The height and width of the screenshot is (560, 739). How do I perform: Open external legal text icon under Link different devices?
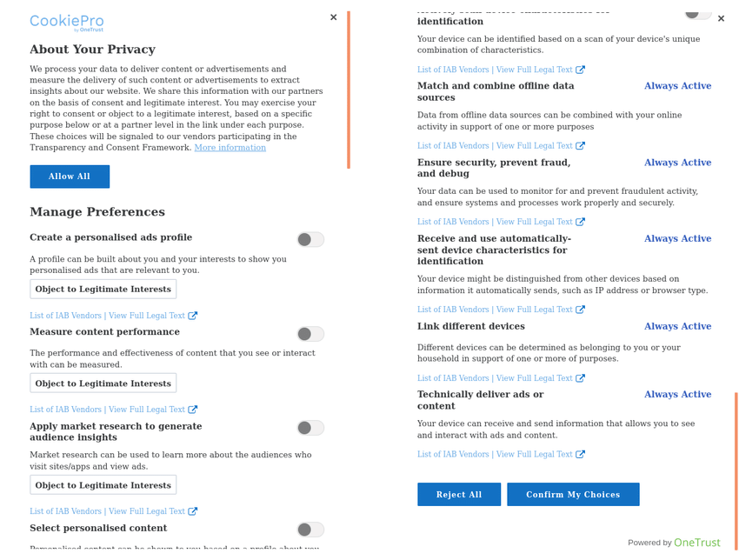click(581, 378)
